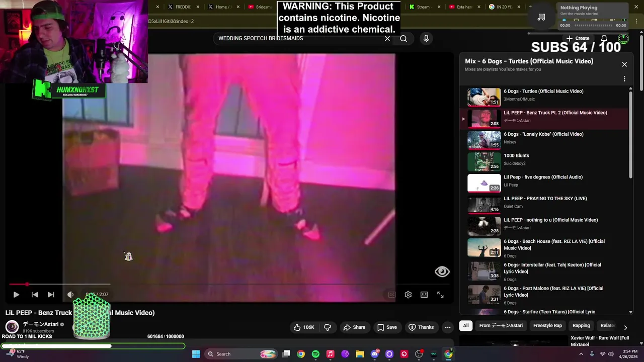Open YouTube notifications bell
The height and width of the screenshot is (362, 644).
pos(604,38)
